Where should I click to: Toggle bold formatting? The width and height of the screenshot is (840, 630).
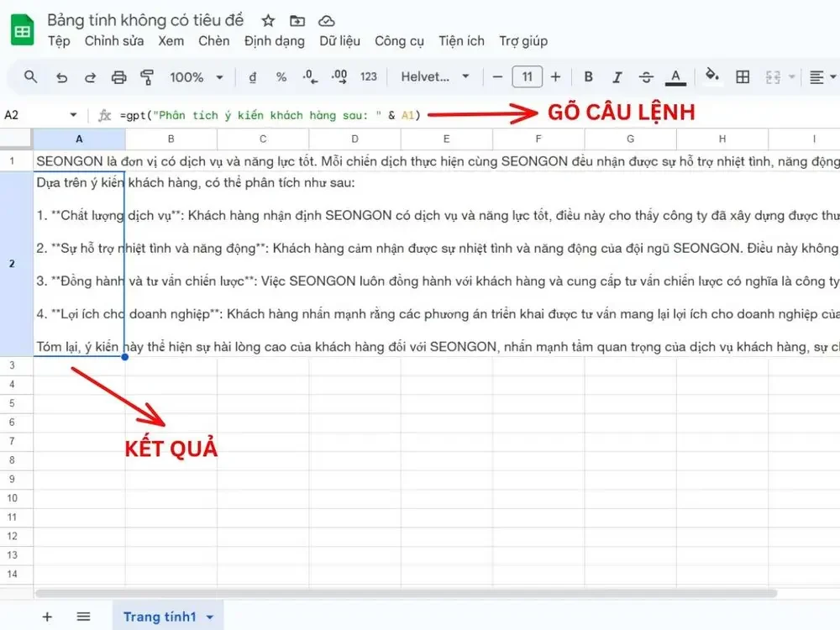588,77
